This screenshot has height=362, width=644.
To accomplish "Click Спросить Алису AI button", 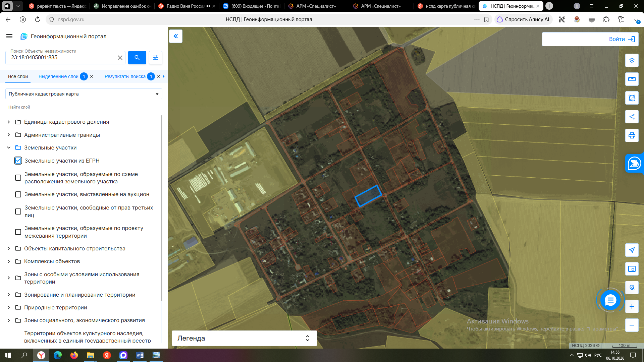I will point(523,19).
